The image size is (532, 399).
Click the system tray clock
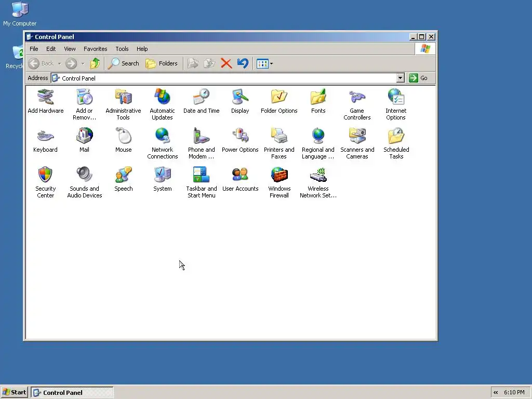514,393
